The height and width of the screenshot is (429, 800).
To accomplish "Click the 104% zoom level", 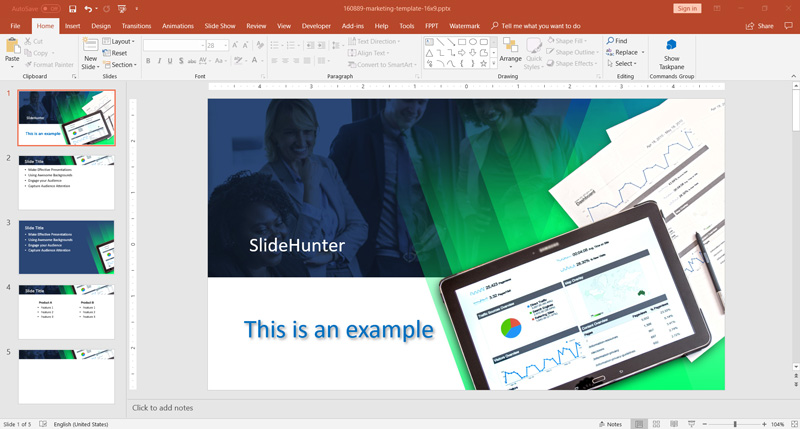I will point(778,424).
